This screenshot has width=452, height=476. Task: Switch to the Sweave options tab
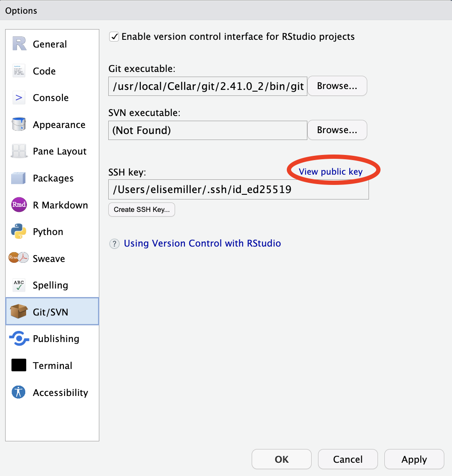click(49, 259)
